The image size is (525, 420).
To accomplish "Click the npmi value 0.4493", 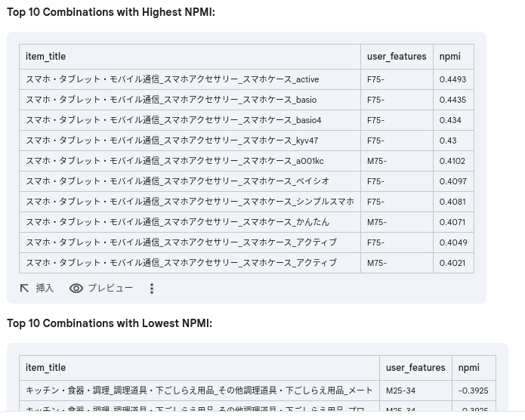I will coord(452,79).
